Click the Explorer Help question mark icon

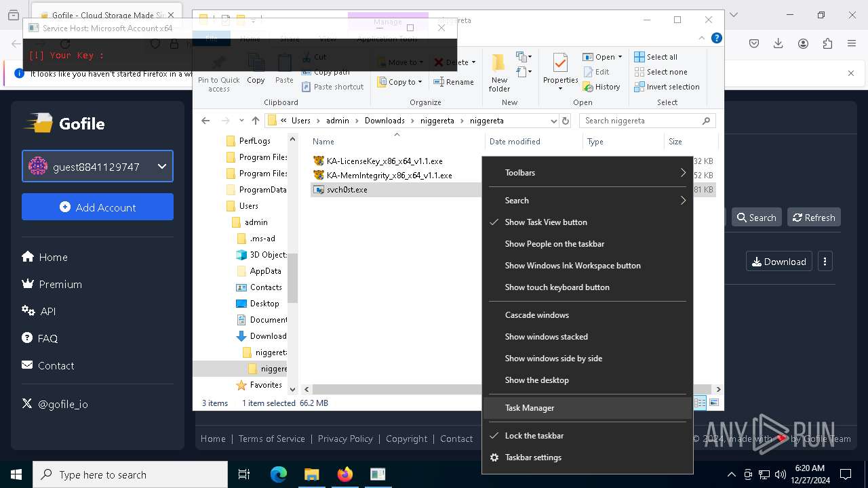click(x=716, y=38)
